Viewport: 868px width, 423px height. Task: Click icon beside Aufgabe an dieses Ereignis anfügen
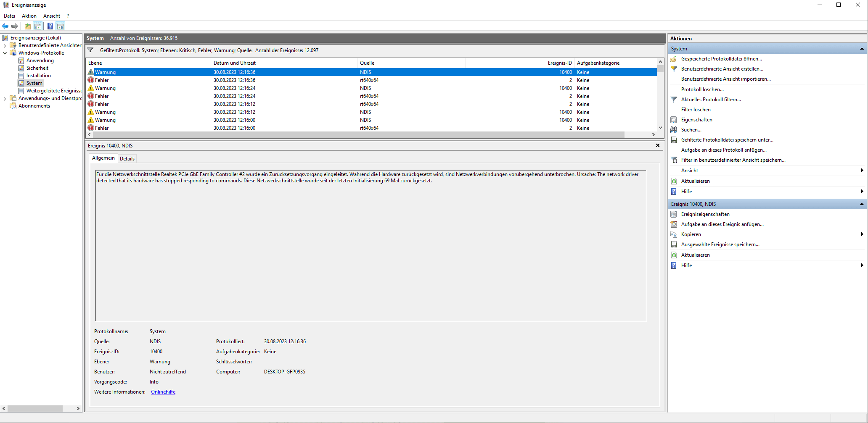674,224
